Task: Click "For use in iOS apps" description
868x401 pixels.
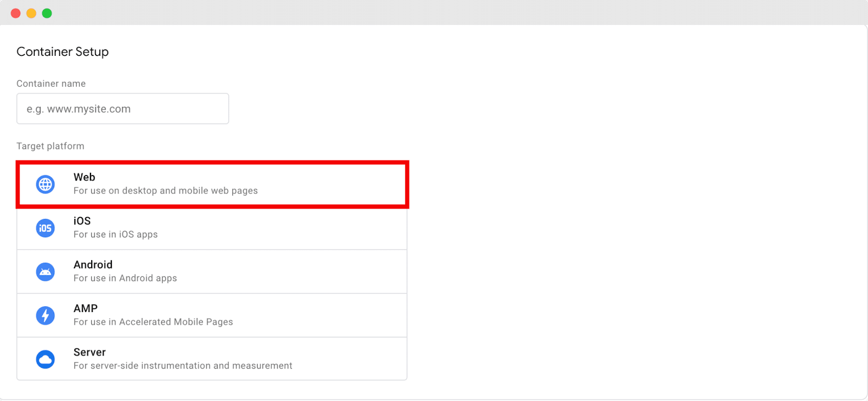Action: click(x=116, y=235)
